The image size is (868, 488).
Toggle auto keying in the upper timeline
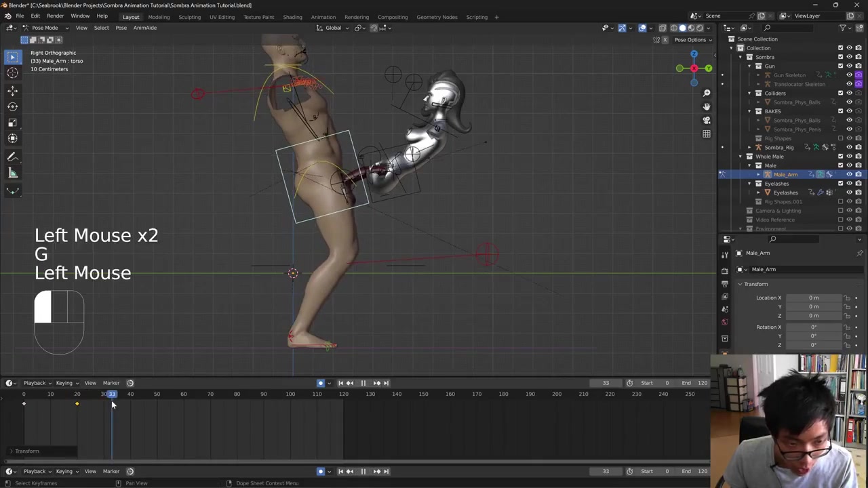[321, 383]
